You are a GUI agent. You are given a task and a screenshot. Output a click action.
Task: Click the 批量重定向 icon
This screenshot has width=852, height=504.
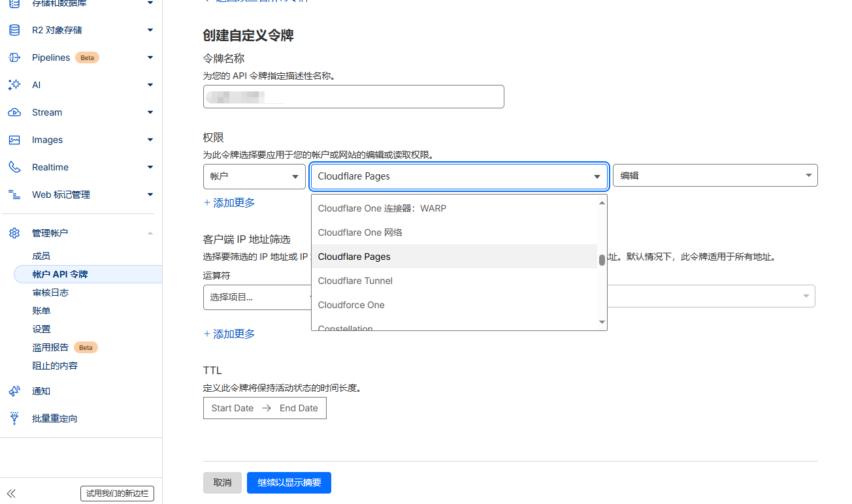point(14,418)
